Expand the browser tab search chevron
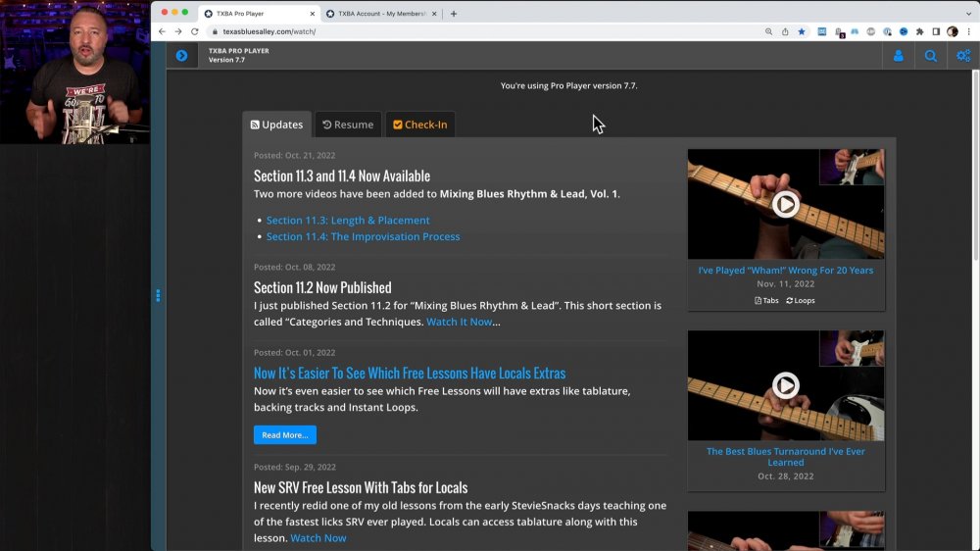 click(966, 13)
